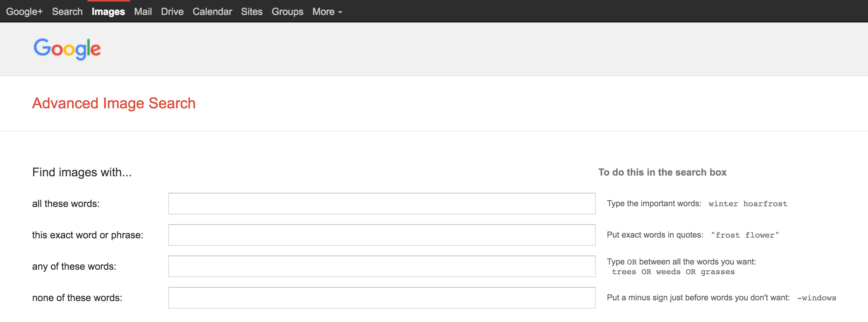Image resolution: width=868 pixels, height=322 pixels.
Task: Select the "none of these words" text box
Action: point(382,298)
